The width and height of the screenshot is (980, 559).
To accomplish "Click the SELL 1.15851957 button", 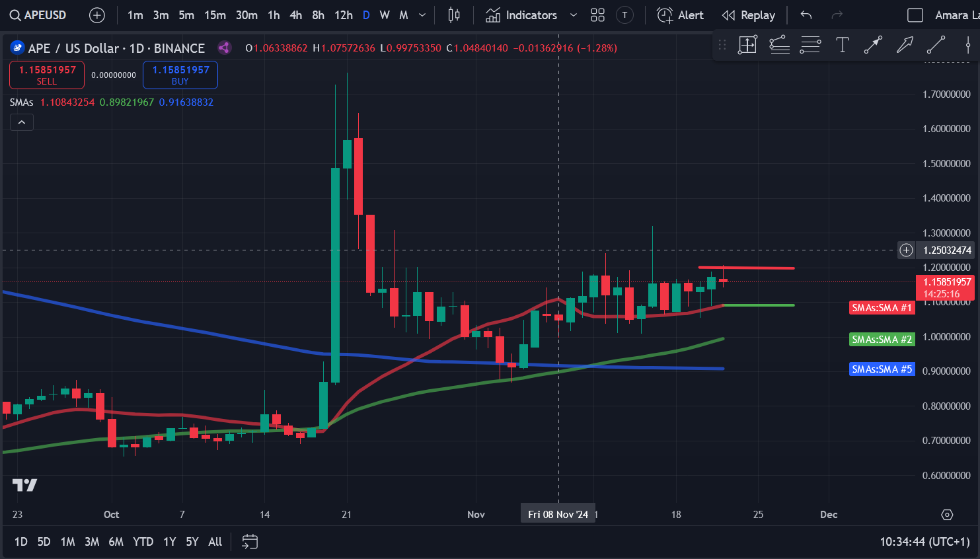I will (47, 75).
